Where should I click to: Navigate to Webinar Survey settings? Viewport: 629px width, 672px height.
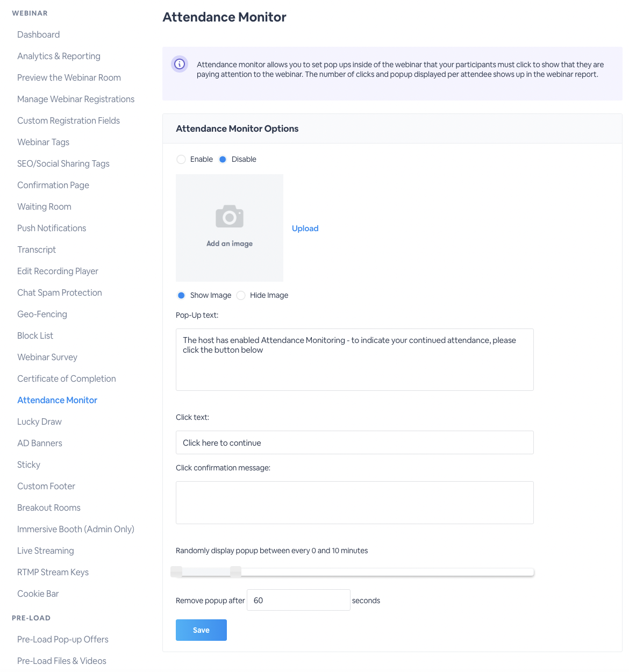(47, 357)
